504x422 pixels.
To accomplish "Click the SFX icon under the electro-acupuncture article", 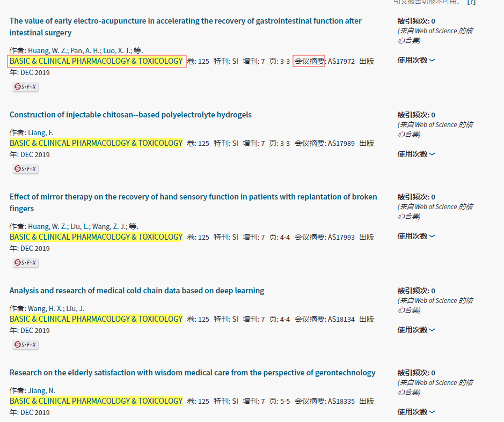I will pyautogui.click(x=26, y=87).
